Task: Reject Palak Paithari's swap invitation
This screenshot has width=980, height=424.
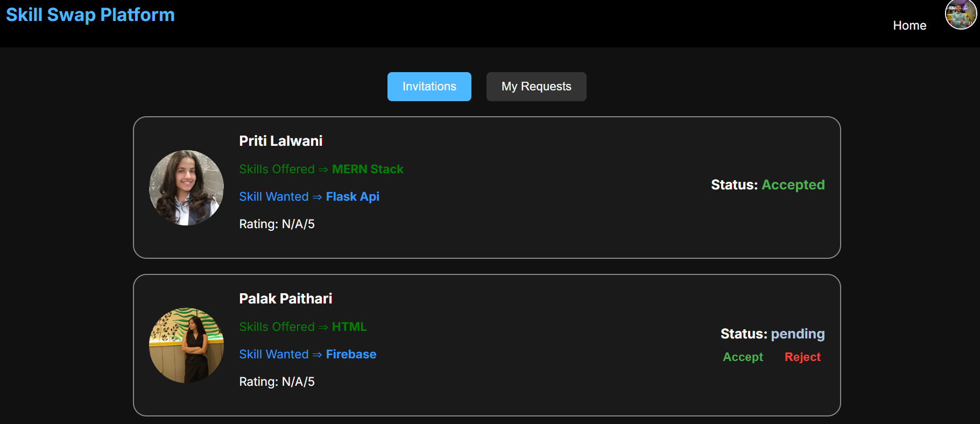Action: click(x=802, y=357)
